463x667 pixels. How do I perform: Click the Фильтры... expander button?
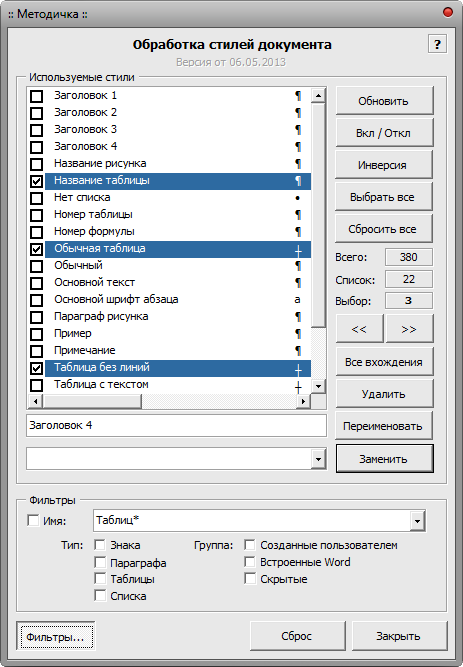point(56,636)
